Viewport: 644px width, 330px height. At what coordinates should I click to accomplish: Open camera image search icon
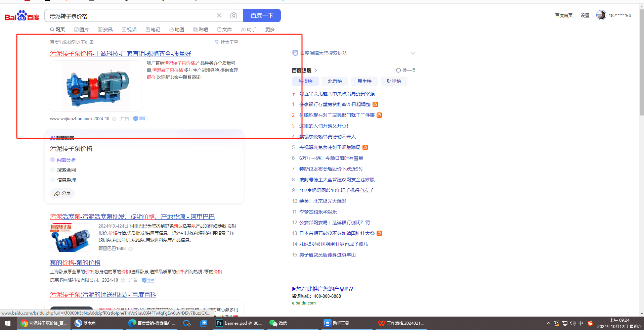click(234, 15)
